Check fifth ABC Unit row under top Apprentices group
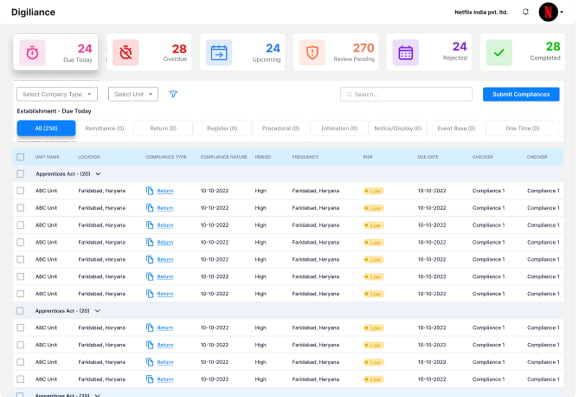Screen dimensions: 576x397 [x=20, y=259]
